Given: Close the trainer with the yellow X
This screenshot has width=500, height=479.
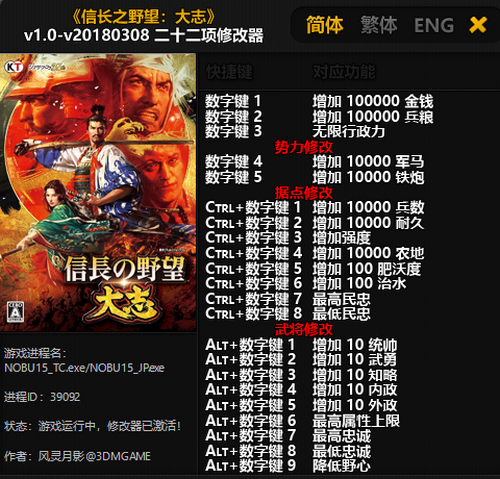Looking at the screenshot, I should click(x=478, y=25).
